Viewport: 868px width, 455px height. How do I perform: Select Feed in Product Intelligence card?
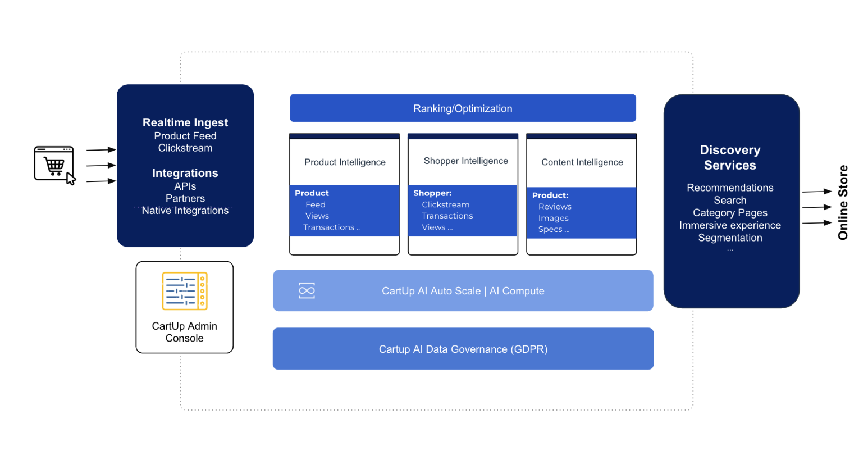coord(316,205)
